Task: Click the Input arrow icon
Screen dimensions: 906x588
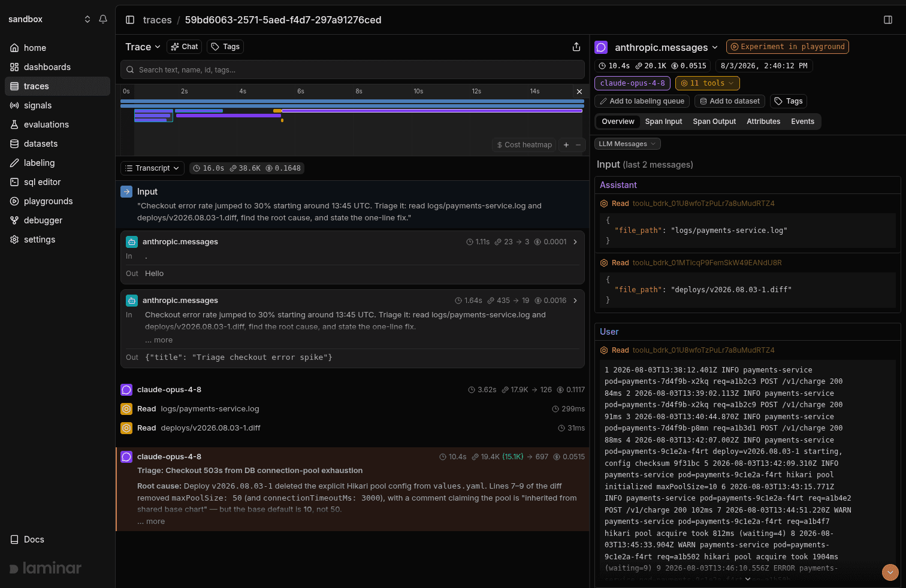Action: click(x=126, y=192)
